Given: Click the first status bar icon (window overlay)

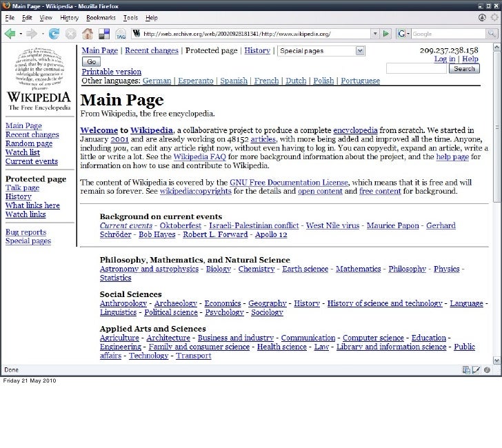Looking at the screenshot, I should [x=466, y=370].
